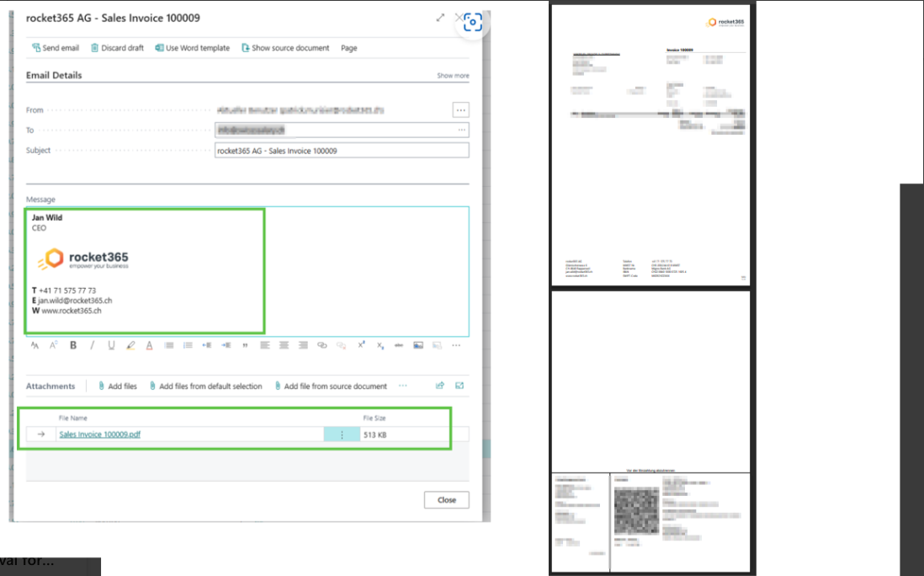Click Add file from source document
The height and width of the screenshot is (576, 924).
(331, 387)
